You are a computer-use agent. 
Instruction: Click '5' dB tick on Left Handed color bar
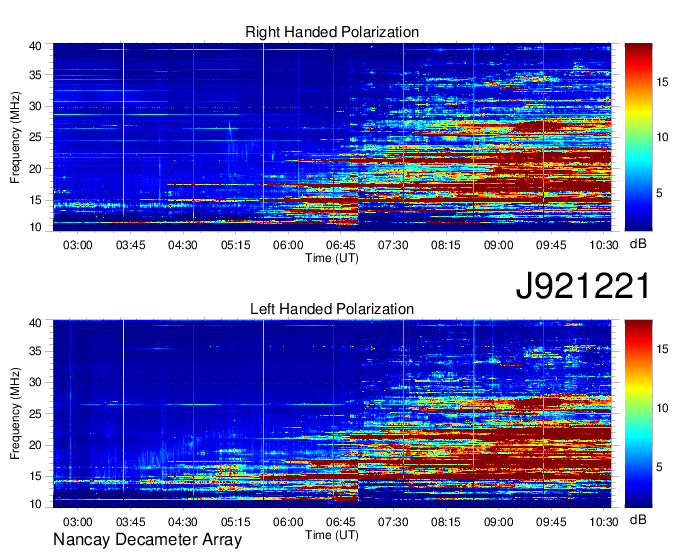click(660, 467)
